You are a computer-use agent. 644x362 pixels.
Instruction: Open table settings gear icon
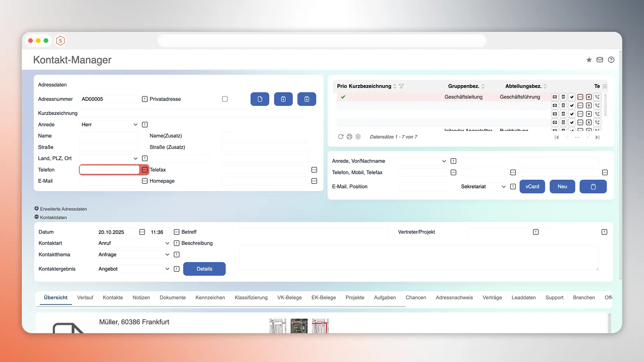(358, 137)
